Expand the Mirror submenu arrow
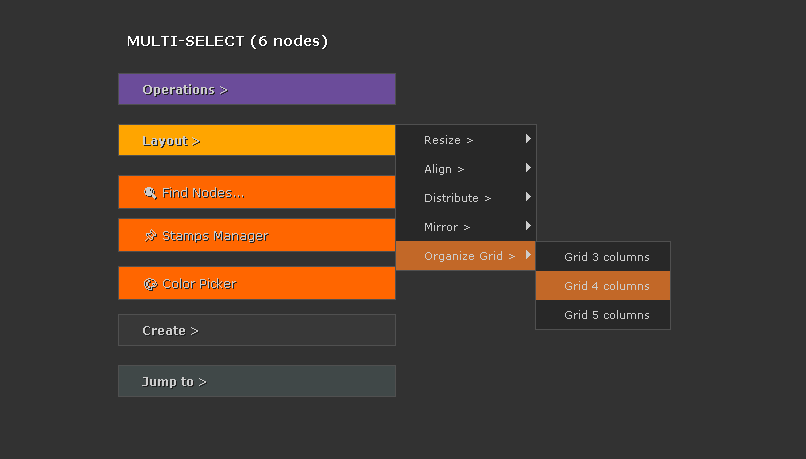The height and width of the screenshot is (459, 806). (x=528, y=226)
